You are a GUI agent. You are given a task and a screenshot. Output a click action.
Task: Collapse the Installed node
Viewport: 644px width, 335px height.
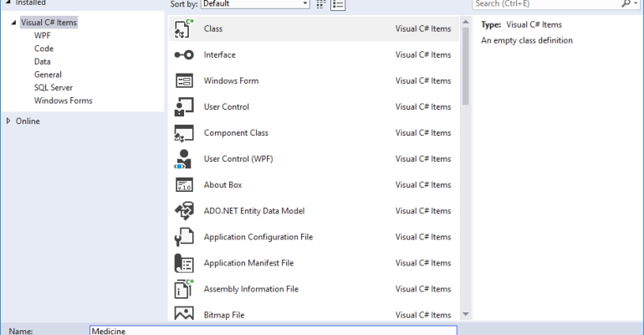(x=8, y=3)
